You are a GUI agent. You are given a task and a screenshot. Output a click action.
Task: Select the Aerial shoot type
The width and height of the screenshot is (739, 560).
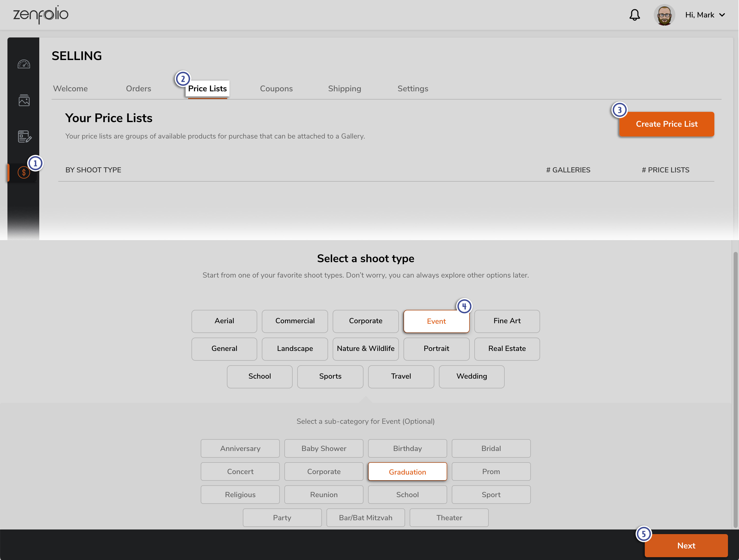[x=224, y=321]
